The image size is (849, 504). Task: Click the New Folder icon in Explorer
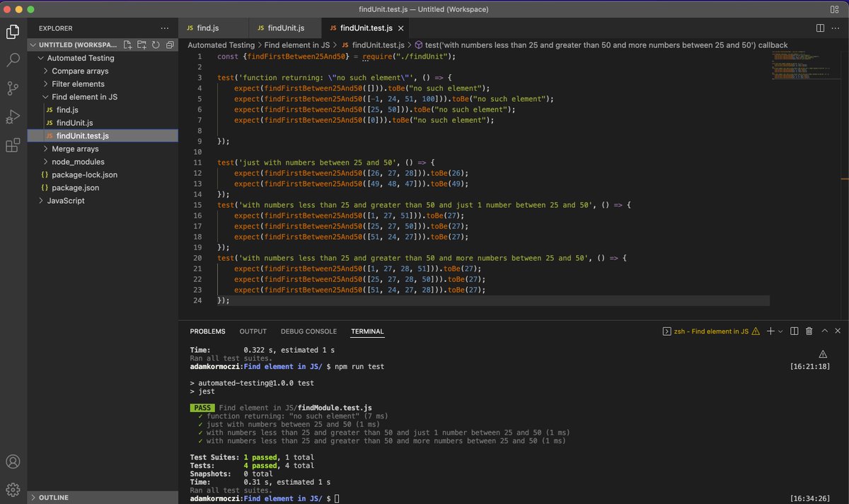coord(141,45)
